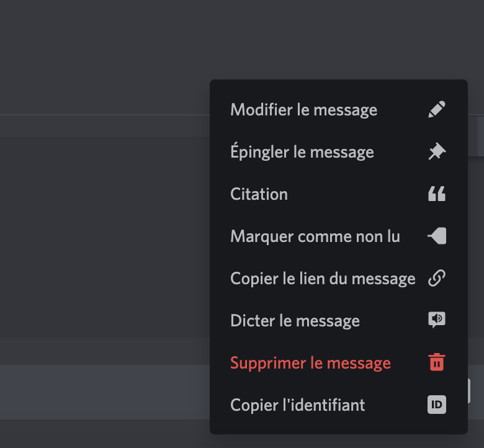Click the ID badge icon
The image size is (484, 448).
click(x=436, y=405)
